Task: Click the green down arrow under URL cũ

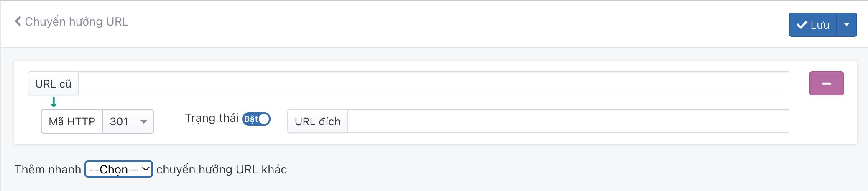Action: pyautogui.click(x=54, y=102)
